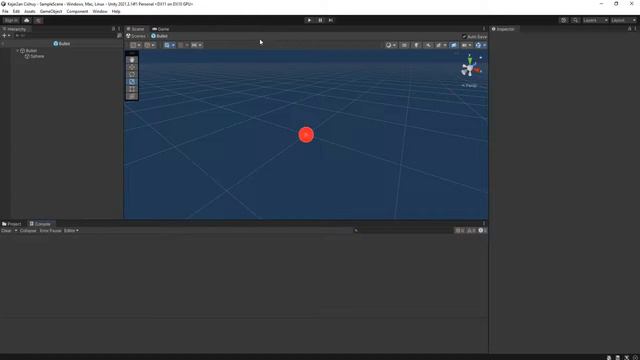The height and width of the screenshot is (360, 640).
Task: Open the Layers dropdown
Action: coord(595,20)
